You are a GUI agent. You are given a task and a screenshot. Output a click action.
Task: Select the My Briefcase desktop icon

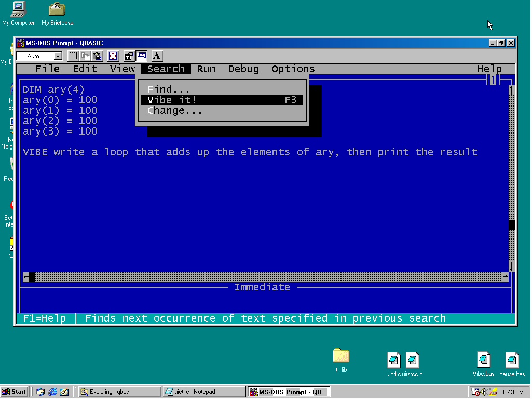[x=57, y=14]
